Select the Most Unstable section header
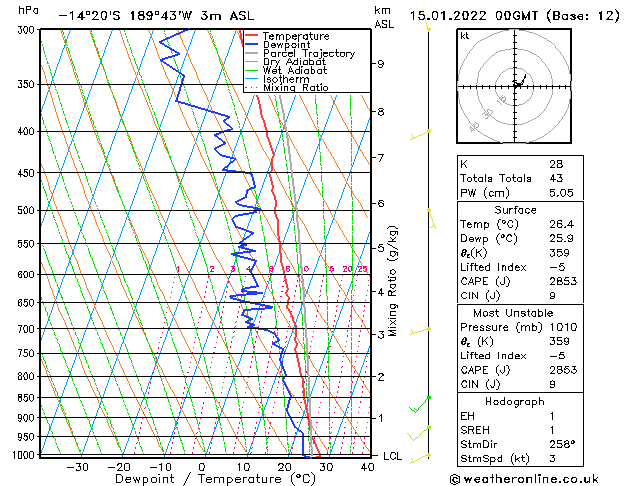This screenshot has width=629, height=486. pyautogui.click(x=515, y=313)
